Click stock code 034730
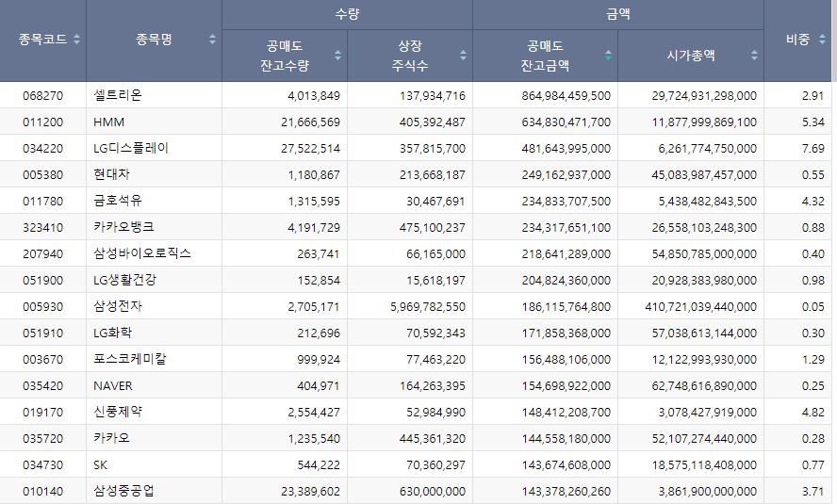Image resolution: width=837 pixels, height=504 pixels. 42,465
